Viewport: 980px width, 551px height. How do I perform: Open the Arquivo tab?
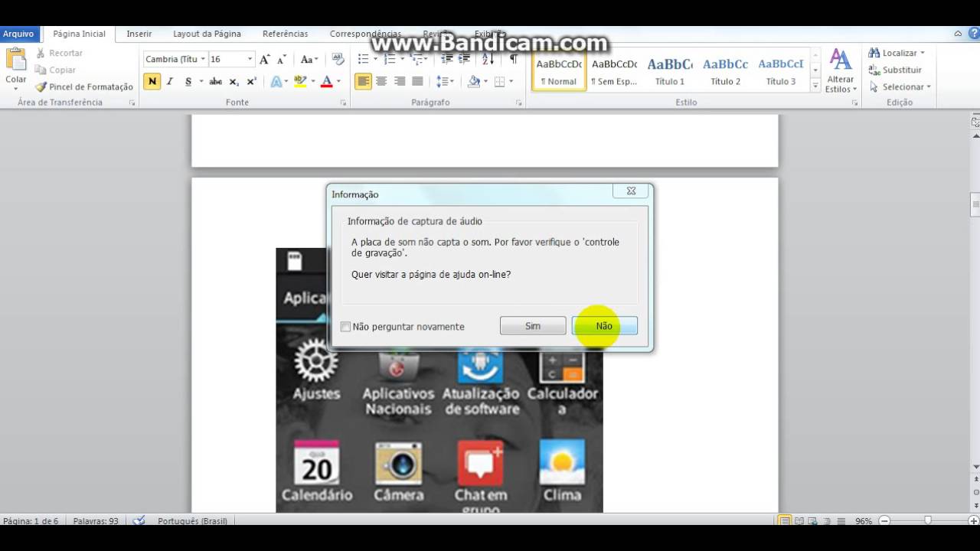coord(18,34)
